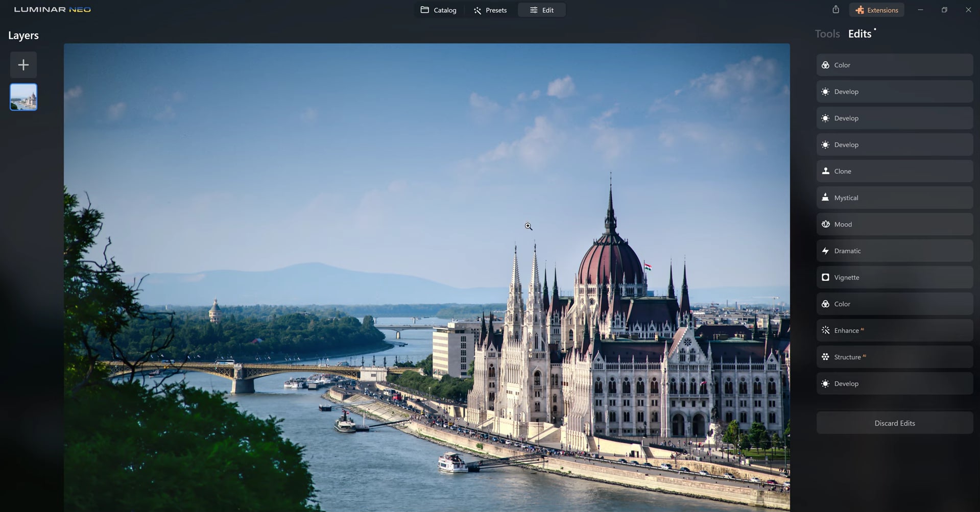Minimize the Luminar Neo window
This screenshot has height=512, width=980.
coord(920,10)
